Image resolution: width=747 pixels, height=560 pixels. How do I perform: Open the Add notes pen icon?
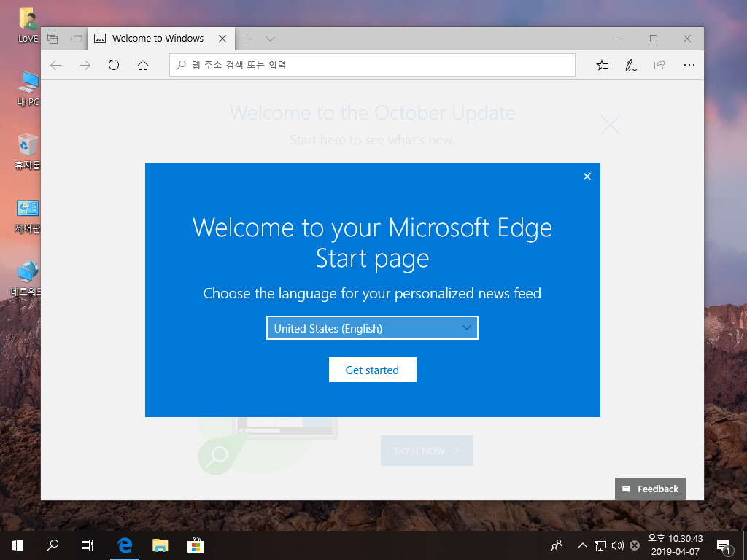coord(631,65)
